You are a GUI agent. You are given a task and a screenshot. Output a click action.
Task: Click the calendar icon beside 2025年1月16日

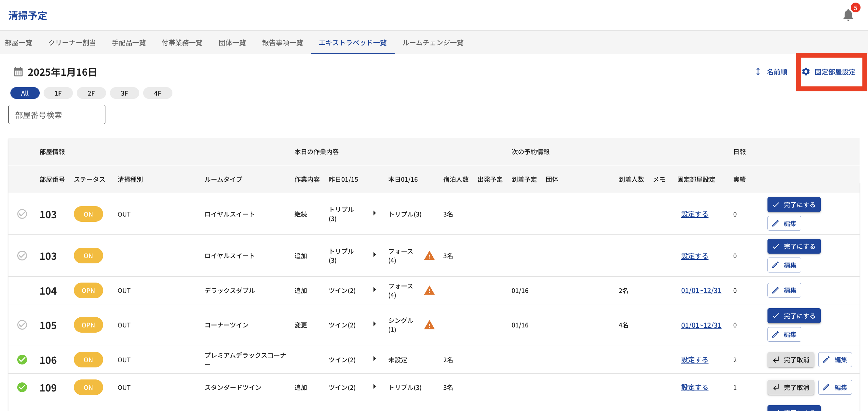click(18, 72)
